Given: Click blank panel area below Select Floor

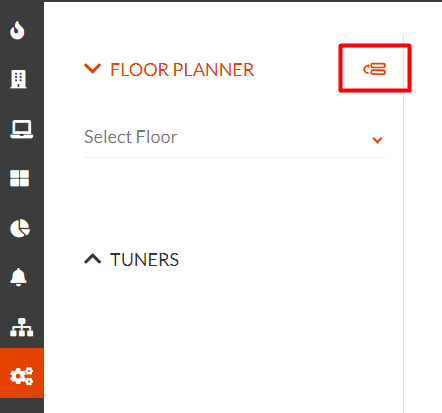Looking at the screenshot, I should (235, 200).
